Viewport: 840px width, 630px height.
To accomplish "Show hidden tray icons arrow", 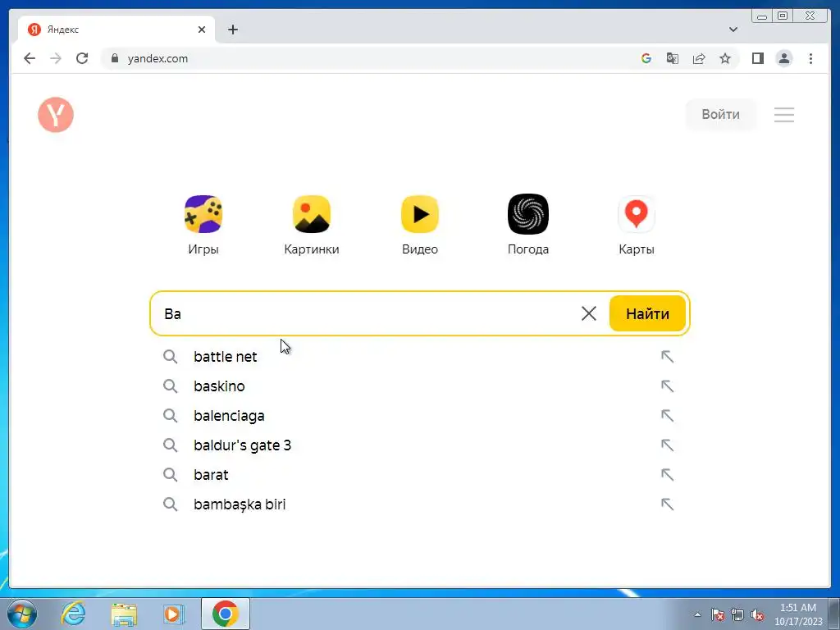I will pos(697,614).
